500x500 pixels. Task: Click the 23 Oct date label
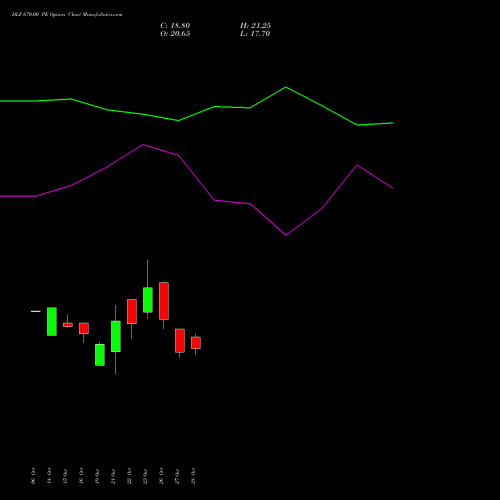(145, 476)
